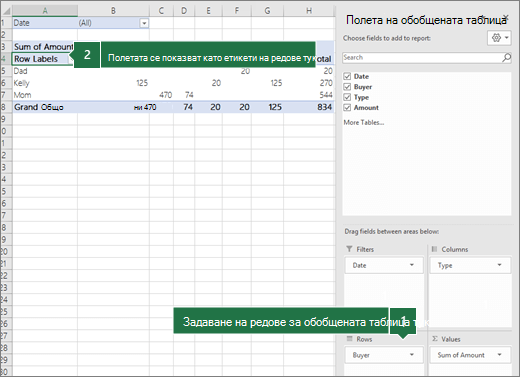Open the Date (All) filter dropdown in cell B1
This screenshot has height=377, width=520.
click(x=144, y=23)
